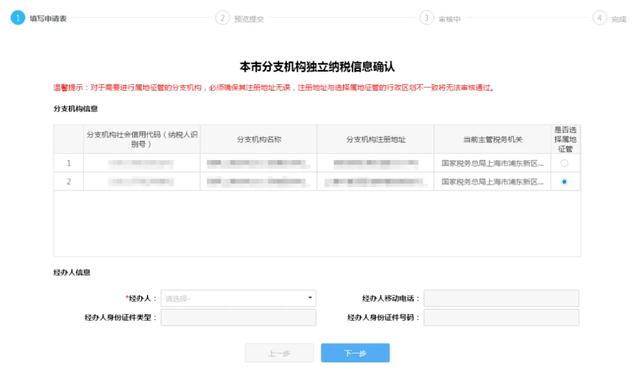Click row 2 blurred registered address cell
Screen dimensions: 640x373
[376, 182]
